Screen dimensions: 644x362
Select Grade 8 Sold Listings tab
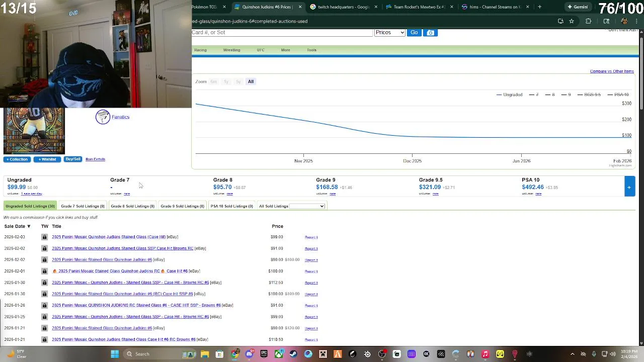[132, 206]
